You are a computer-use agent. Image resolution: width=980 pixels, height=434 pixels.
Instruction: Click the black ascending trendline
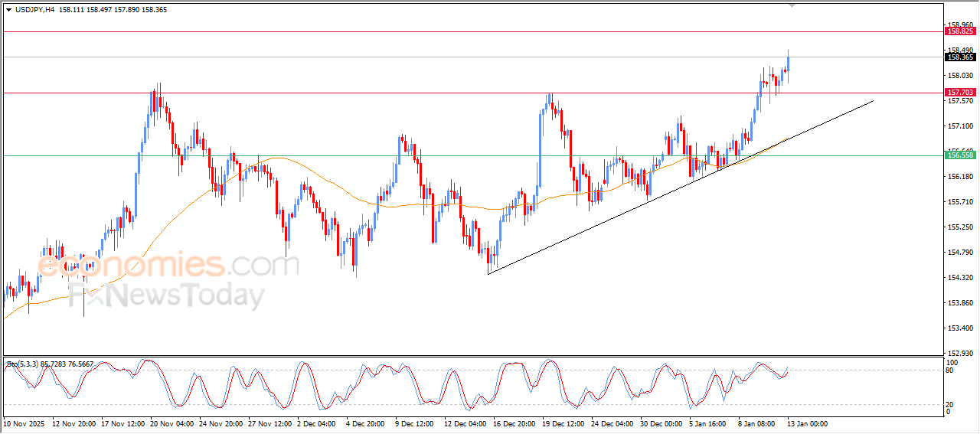pos(612,215)
